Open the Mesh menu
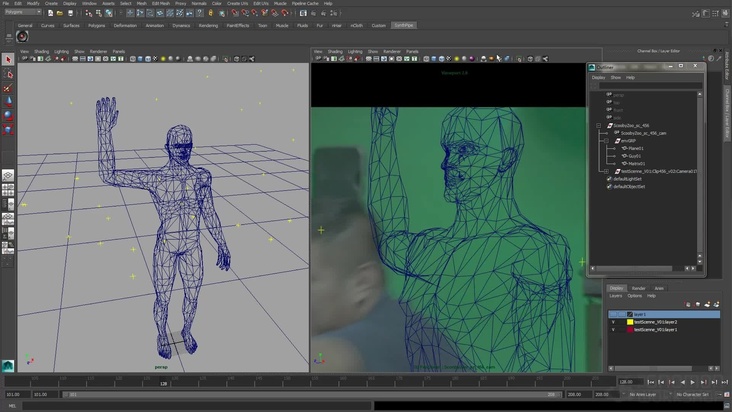 [141, 3]
